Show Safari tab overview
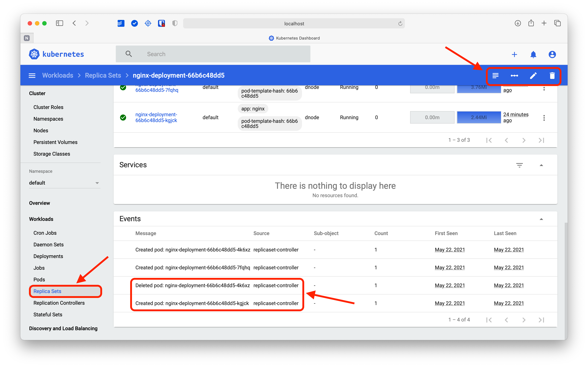The height and width of the screenshot is (367, 588). (557, 23)
